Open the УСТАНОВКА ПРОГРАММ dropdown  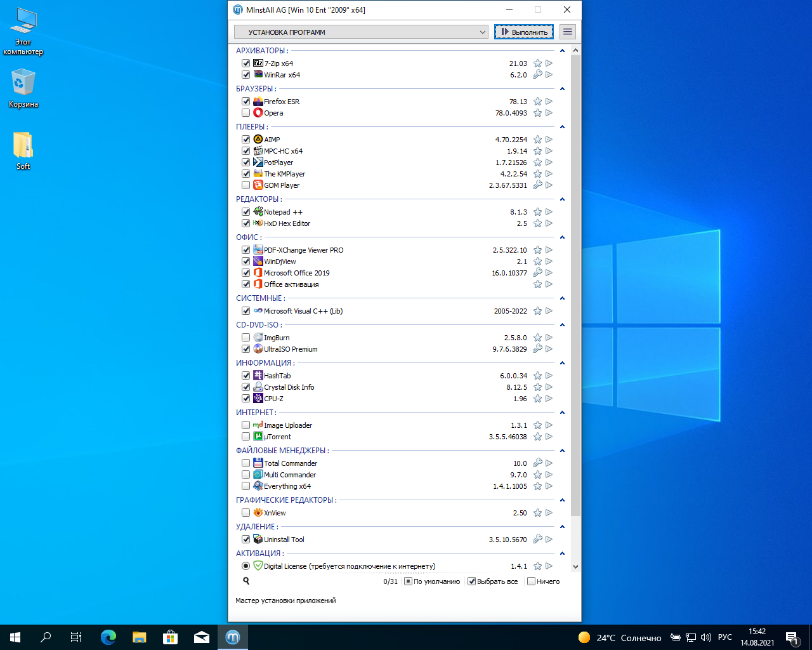[x=361, y=32]
